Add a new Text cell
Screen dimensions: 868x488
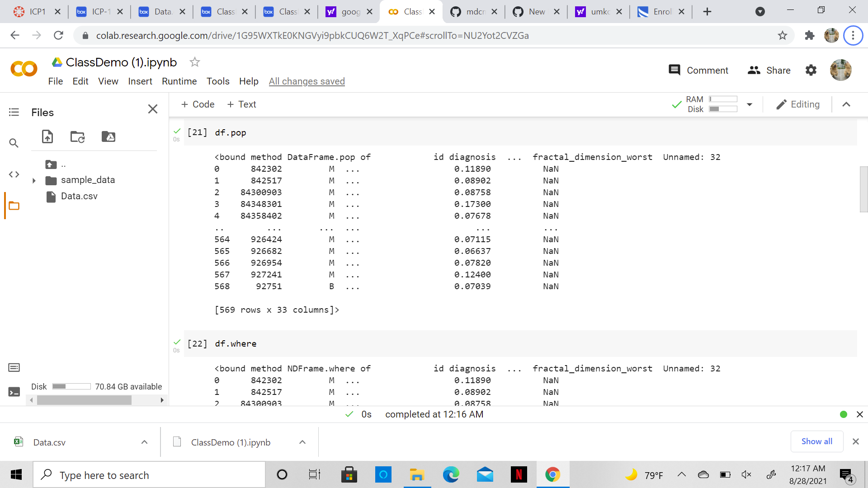pyautogui.click(x=241, y=104)
